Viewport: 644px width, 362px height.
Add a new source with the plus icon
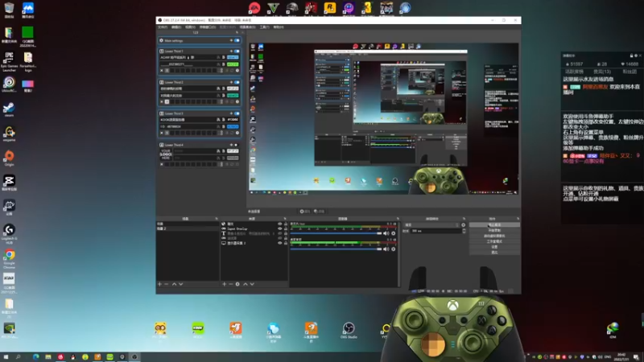(x=225, y=284)
